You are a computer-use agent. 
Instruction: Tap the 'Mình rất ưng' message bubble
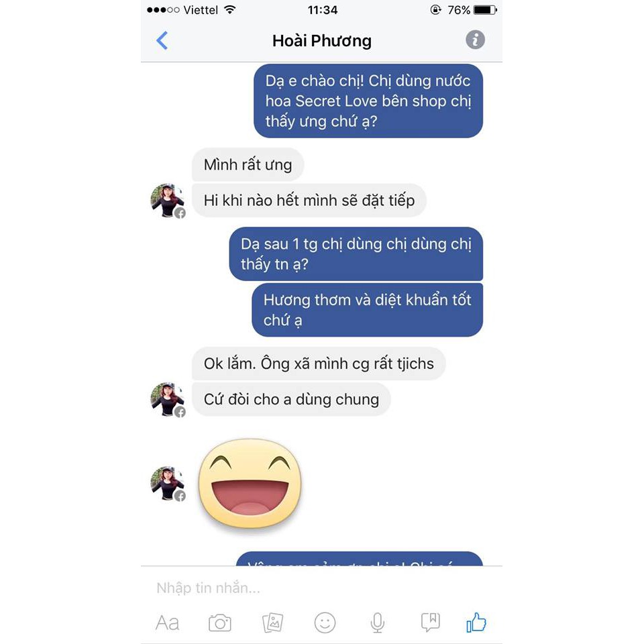248,165
